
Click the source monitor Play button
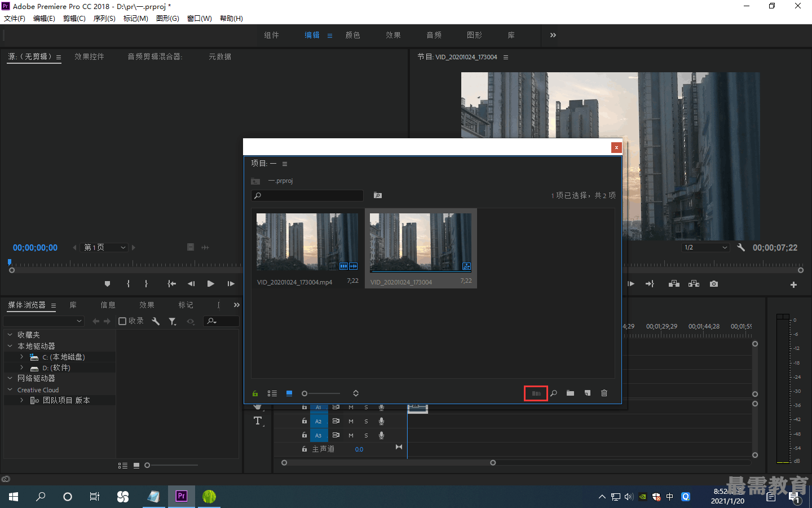[x=210, y=284]
